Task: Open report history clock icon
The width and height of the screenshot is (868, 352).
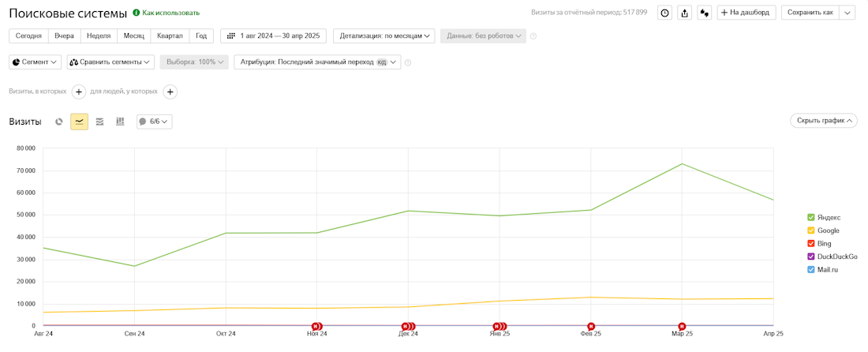Action: tap(664, 13)
